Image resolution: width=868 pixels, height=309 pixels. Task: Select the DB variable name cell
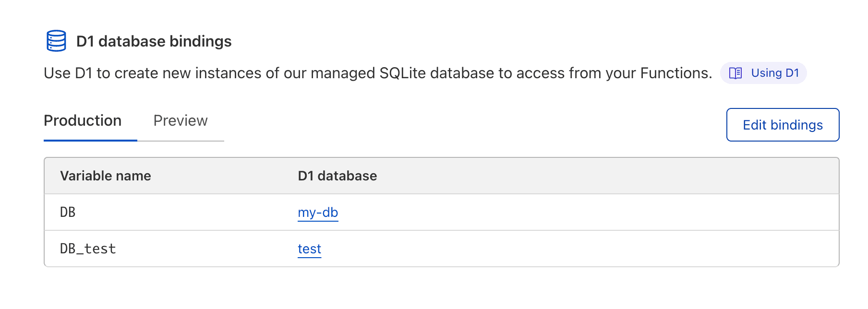[x=68, y=212]
